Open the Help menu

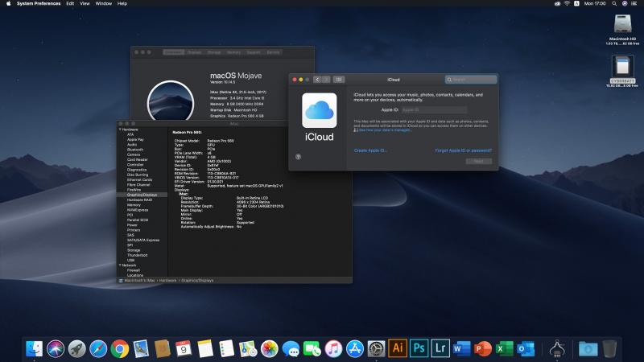(x=122, y=3)
